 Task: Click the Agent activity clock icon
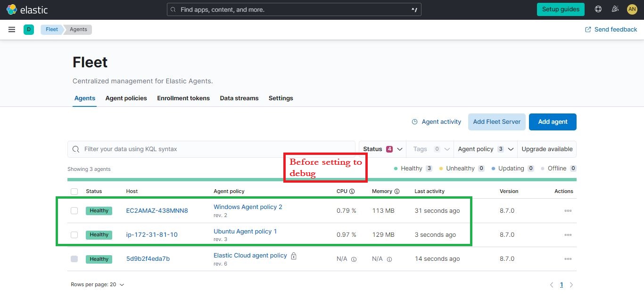pos(416,121)
